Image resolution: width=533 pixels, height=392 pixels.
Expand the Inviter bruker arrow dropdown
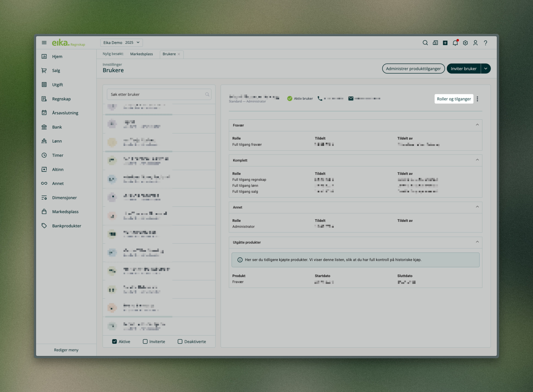point(486,69)
